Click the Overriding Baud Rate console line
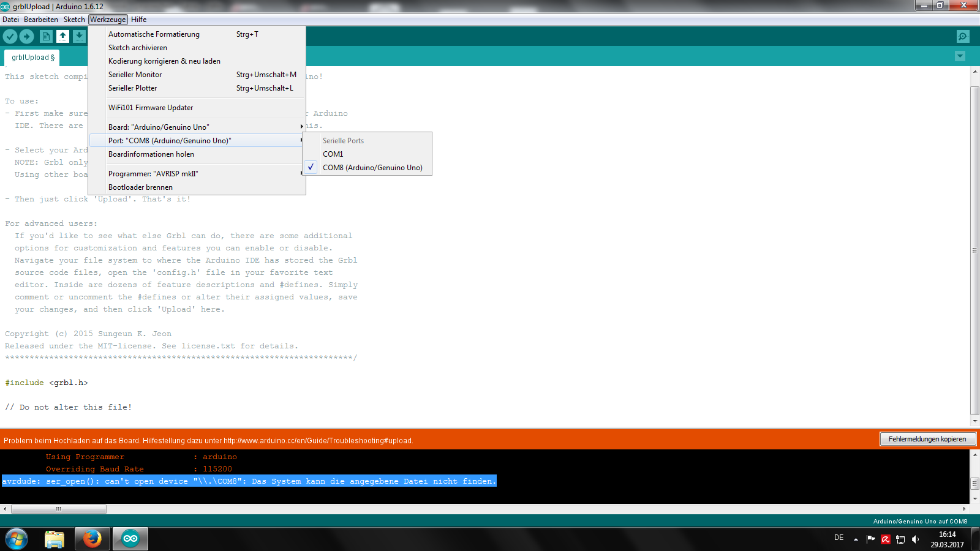Screen dimensions: 980x551 (139, 469)
